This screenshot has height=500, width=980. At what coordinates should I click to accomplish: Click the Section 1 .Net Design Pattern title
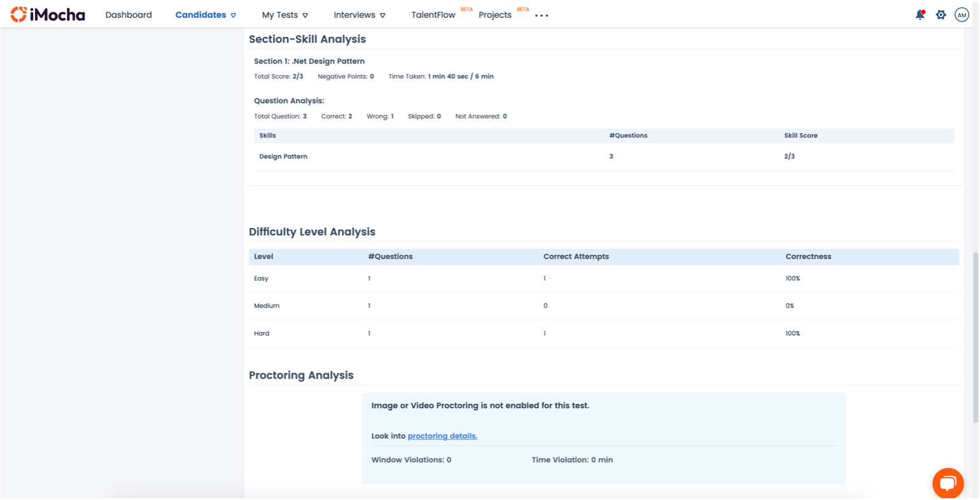pos(309,61)
